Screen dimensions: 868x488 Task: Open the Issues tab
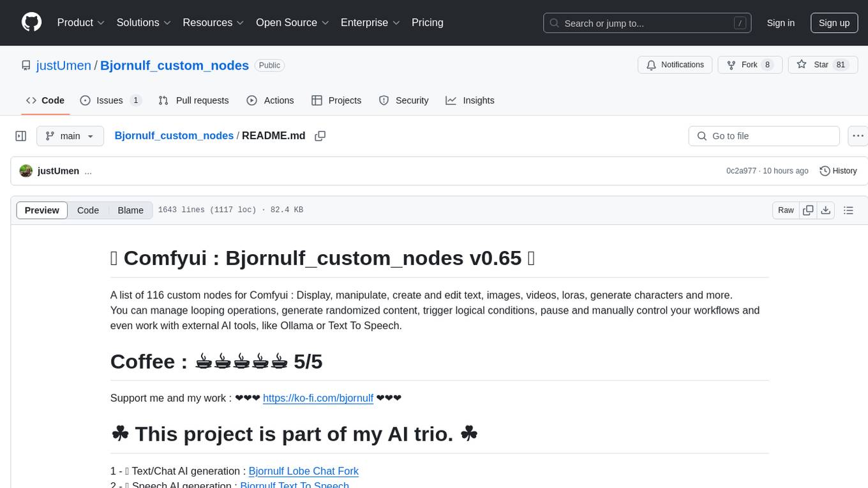click(x=110, y=100)
